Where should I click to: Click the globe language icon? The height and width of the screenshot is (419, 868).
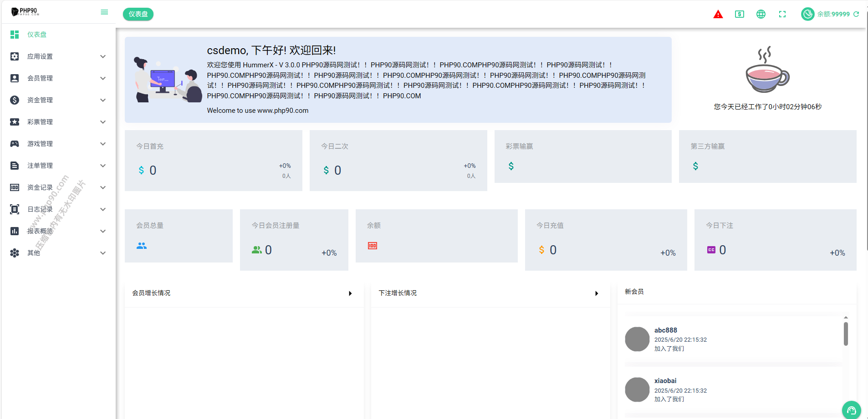(x=761, y=15)
